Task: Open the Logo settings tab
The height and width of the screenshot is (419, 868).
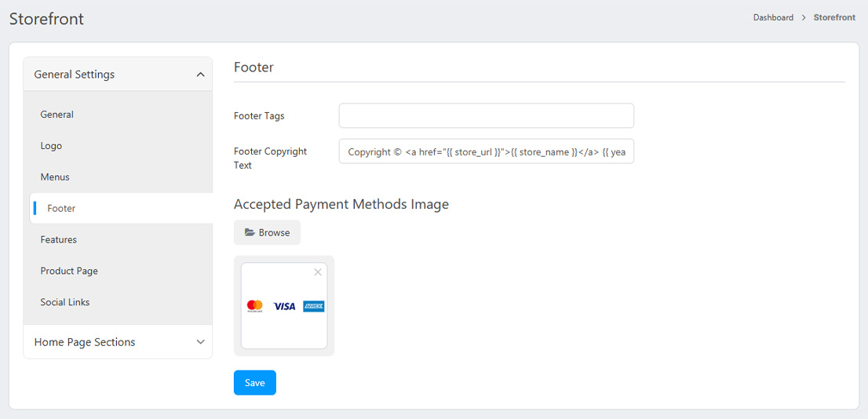Action: tap(51, 146)
